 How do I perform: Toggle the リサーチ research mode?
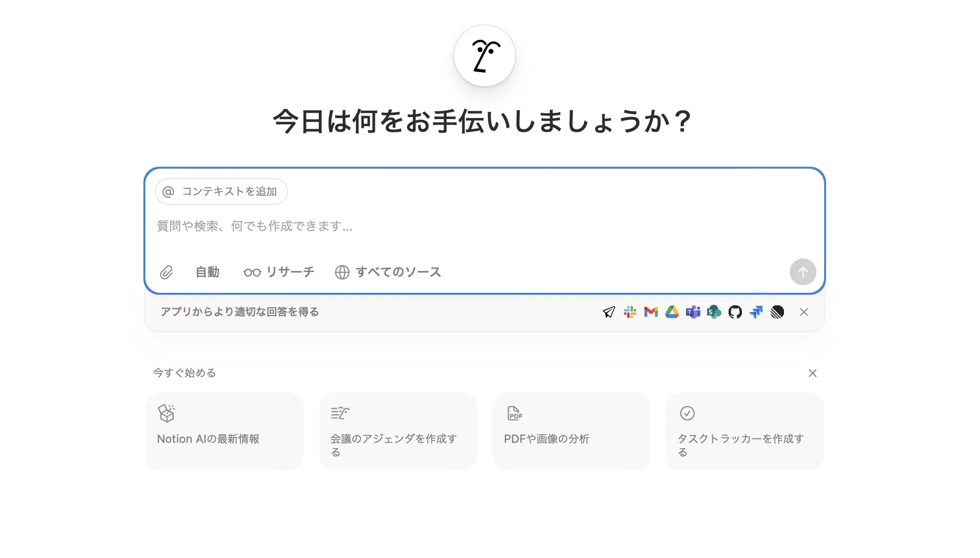click(279, 272)
